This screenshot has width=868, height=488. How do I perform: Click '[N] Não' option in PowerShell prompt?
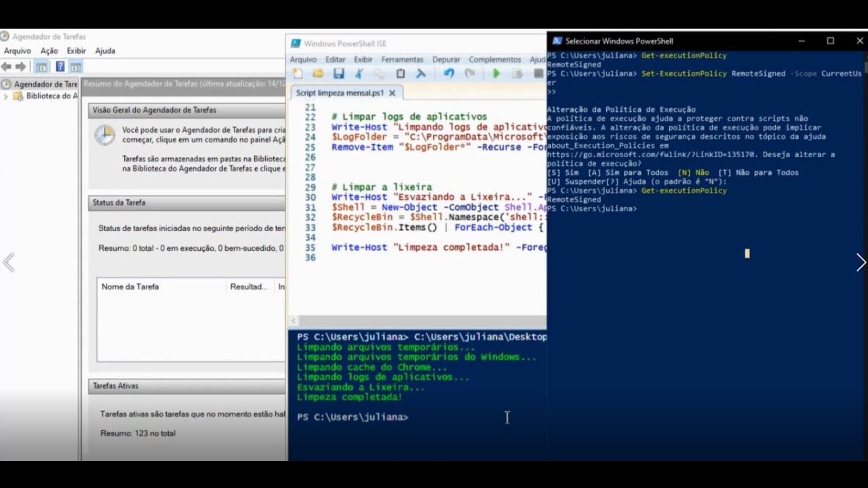pyautogui.click(x=693, y=173)
